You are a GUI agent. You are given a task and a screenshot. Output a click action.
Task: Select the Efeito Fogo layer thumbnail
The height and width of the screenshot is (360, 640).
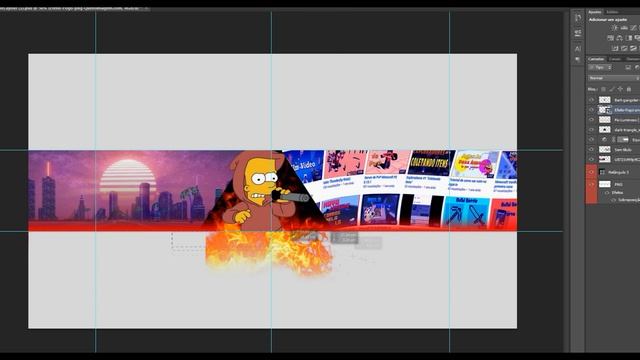click(604, 110)
